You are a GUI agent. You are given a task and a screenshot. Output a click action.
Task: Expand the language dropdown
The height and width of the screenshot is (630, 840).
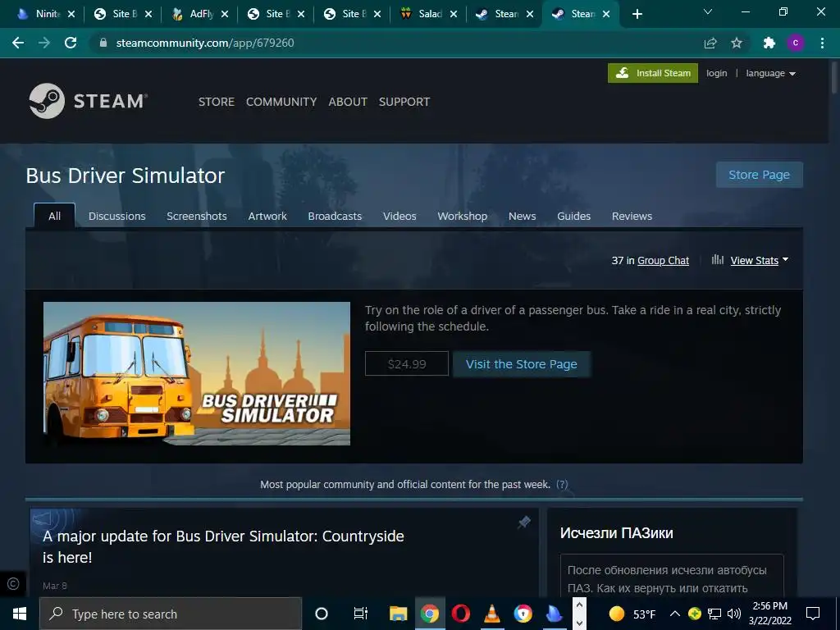click(x=770, y=73)
